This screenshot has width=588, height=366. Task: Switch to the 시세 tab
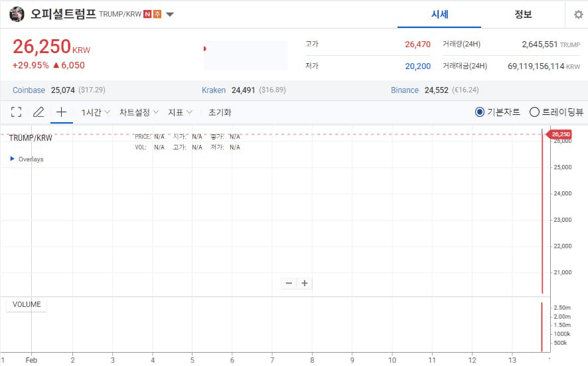[439, 14]
